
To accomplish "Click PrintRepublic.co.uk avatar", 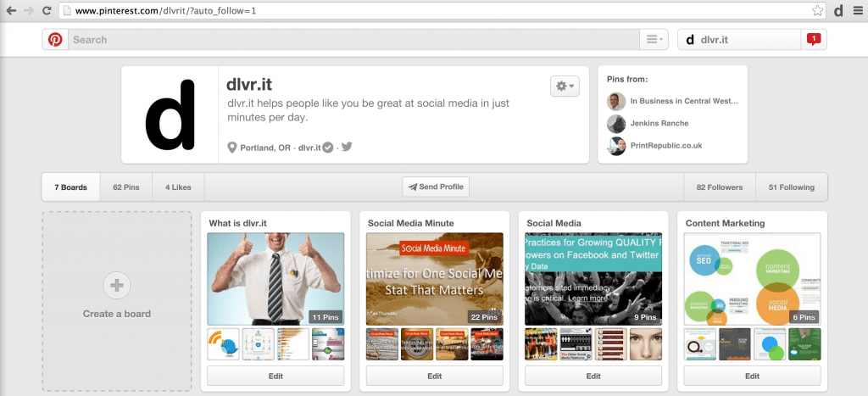I will (x=616, y=146).
